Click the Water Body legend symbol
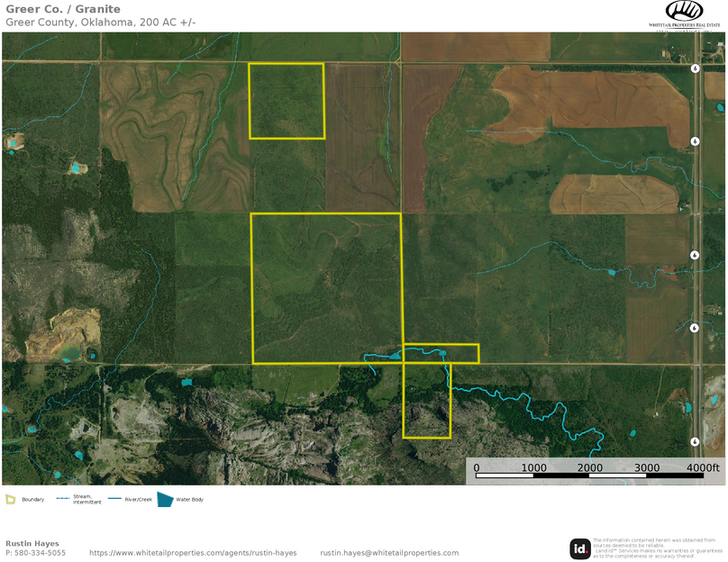 (x=165, y=499)
